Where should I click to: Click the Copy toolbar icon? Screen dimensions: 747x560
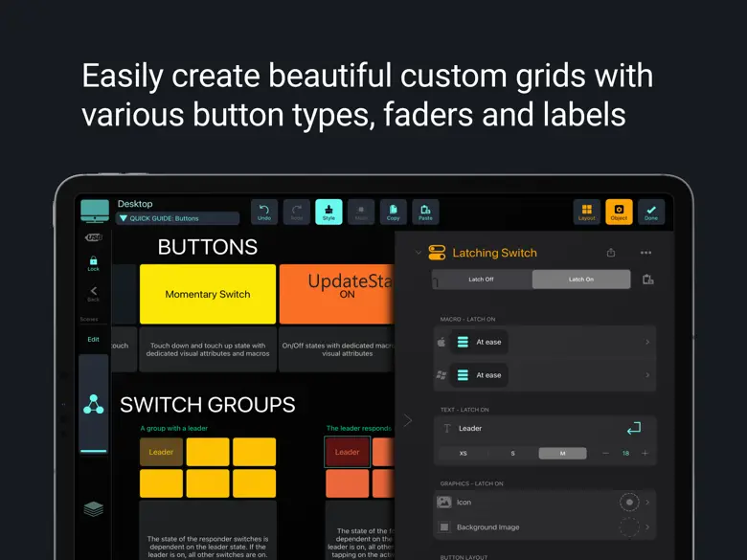click(393, 212)
